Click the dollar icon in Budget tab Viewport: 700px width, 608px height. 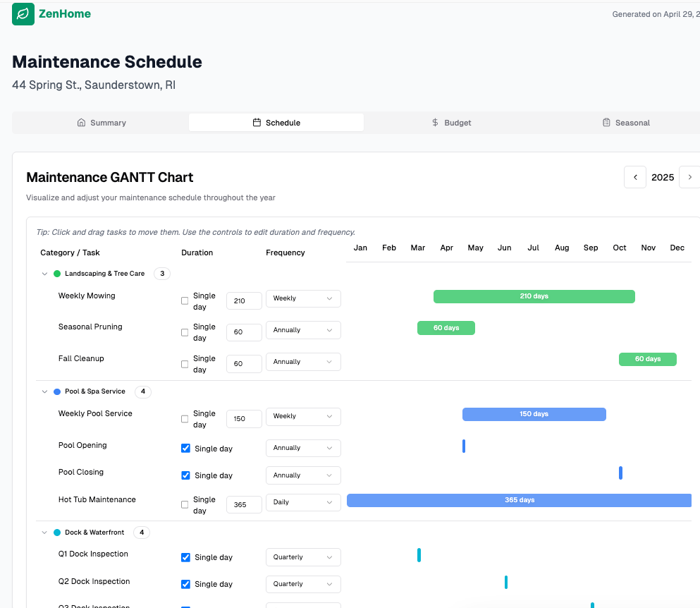coord(435,123)
